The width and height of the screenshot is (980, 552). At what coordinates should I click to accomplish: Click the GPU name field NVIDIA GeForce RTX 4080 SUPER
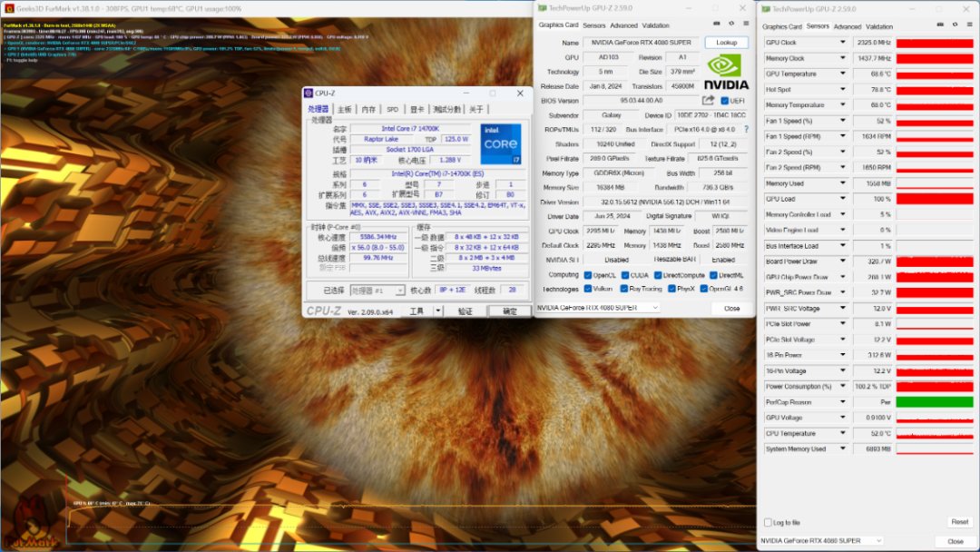pyautogui.click(x=641, y=43)
